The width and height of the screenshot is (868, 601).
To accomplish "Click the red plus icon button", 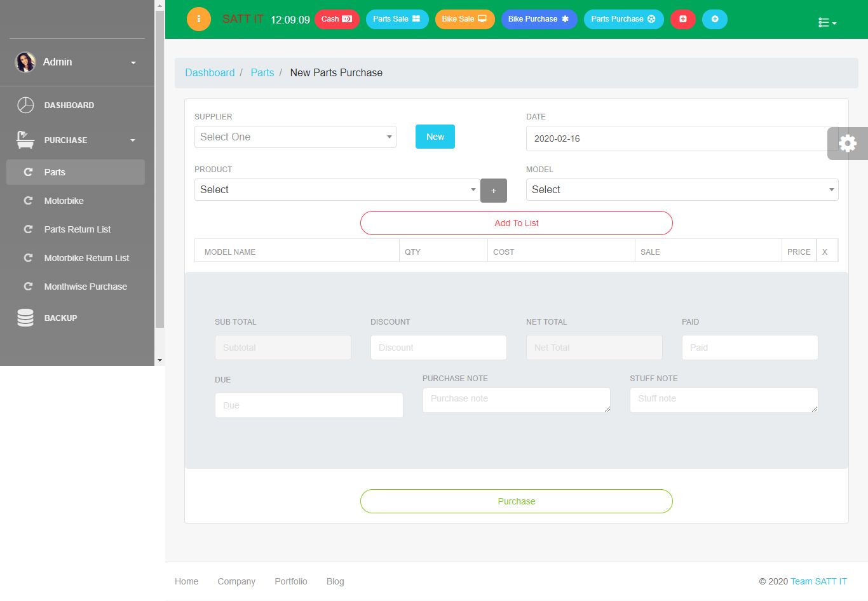I will [683, 19].
